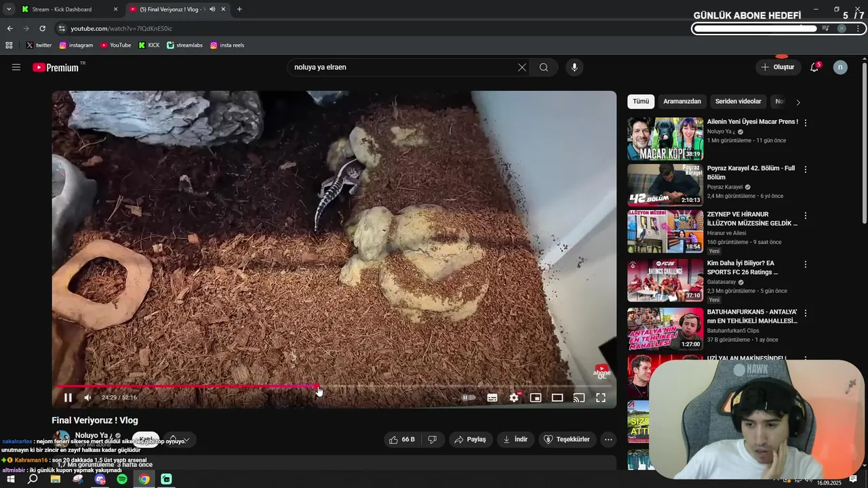Open the notifications bell with 5 alerts
868x488 pixels.
coord(814,67)
